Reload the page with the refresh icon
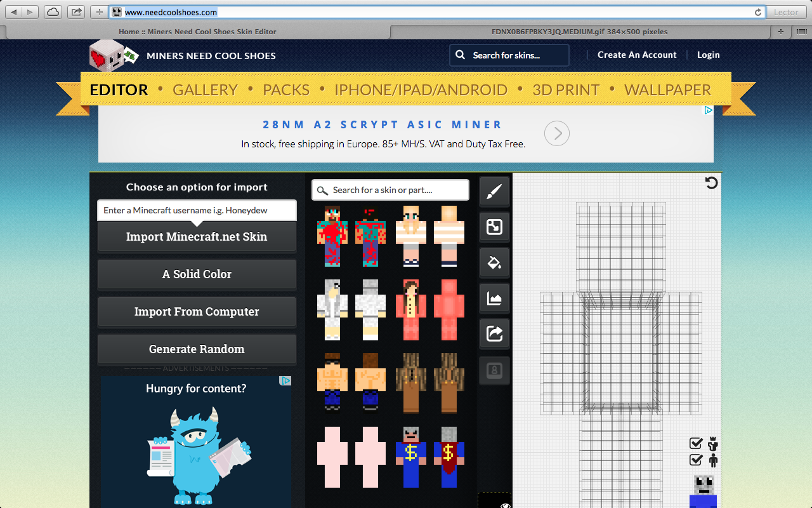The image size is (812, 508). click(757, 12)
